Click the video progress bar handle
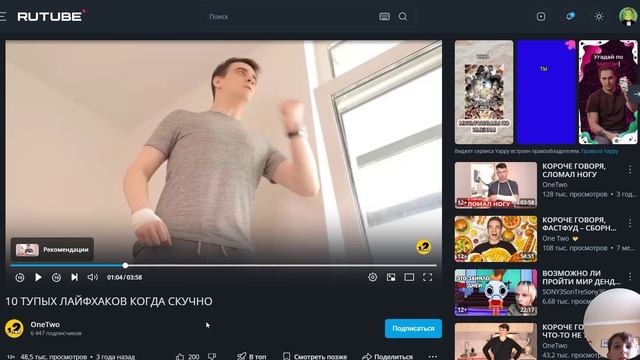This screenshot has width=640, height=360. (125, 265)
